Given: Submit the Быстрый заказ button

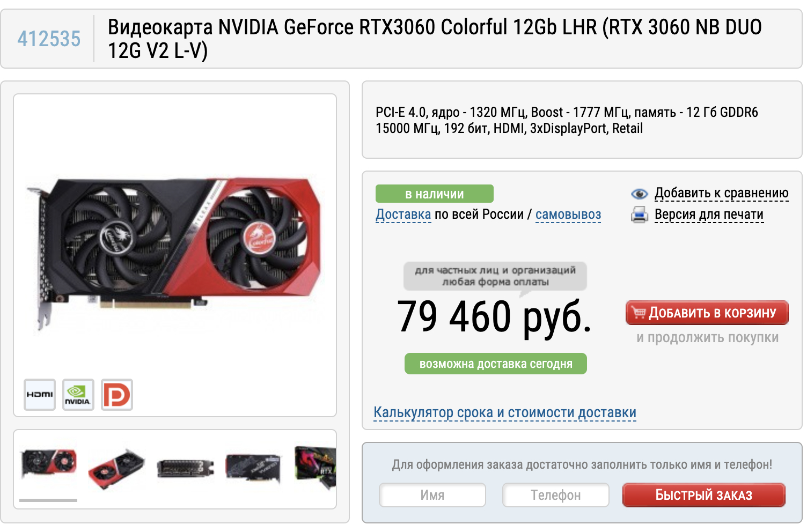Looking at the screenshot, I should tap(703, 495).
